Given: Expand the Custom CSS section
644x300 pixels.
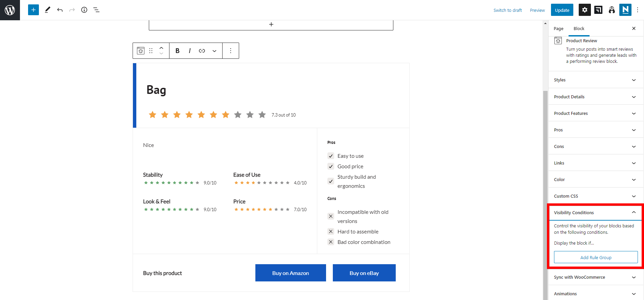Looking at the screenshot, I should click(595, 196).
